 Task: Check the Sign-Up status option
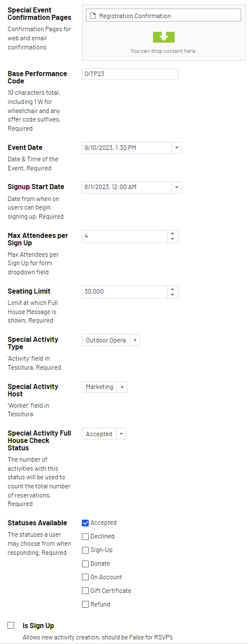(x=85, y=550)
